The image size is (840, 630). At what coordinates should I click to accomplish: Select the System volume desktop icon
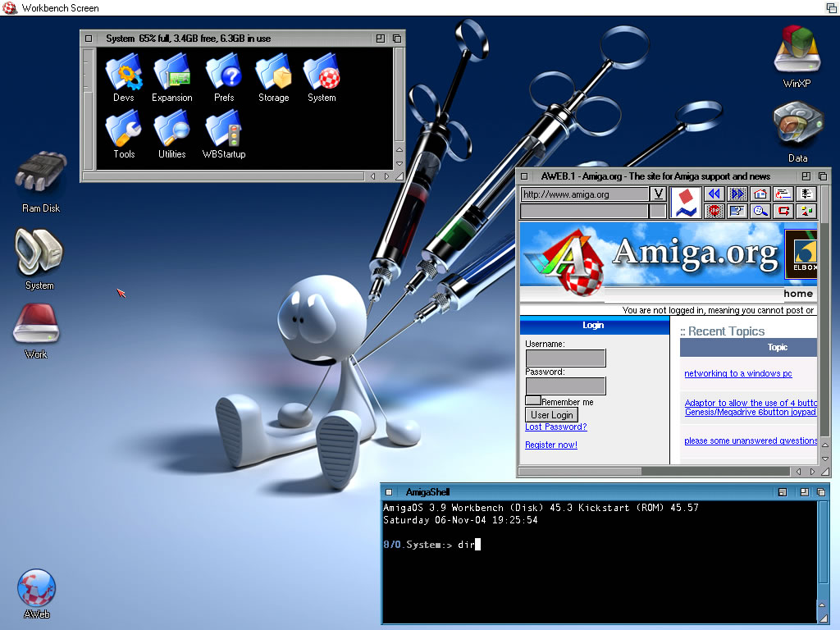coord(39,259)
